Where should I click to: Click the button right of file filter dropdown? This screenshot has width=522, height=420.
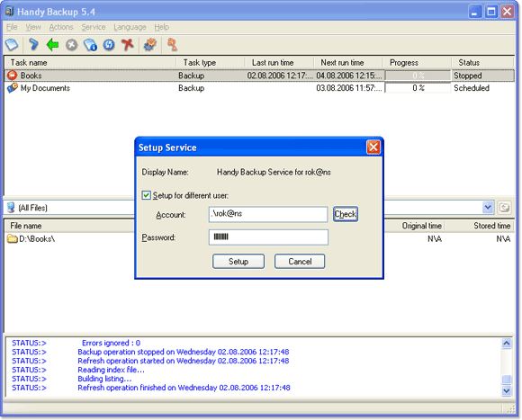point(505,208)
